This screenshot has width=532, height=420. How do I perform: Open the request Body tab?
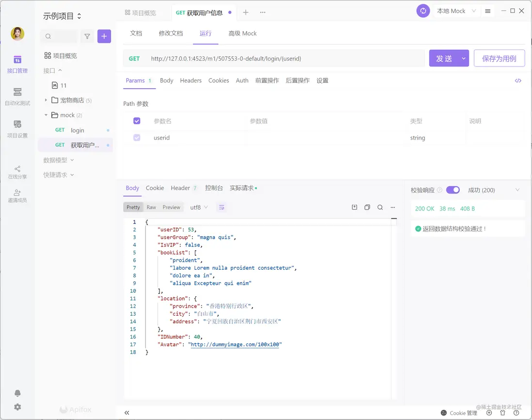[166, 81]
